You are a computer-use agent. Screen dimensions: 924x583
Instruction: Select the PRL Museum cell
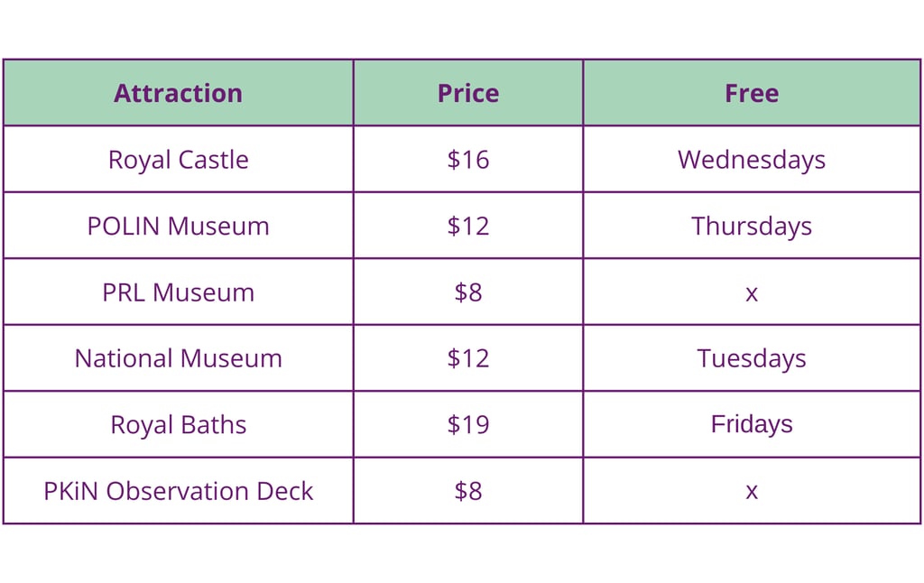click(x=178, y=292)
